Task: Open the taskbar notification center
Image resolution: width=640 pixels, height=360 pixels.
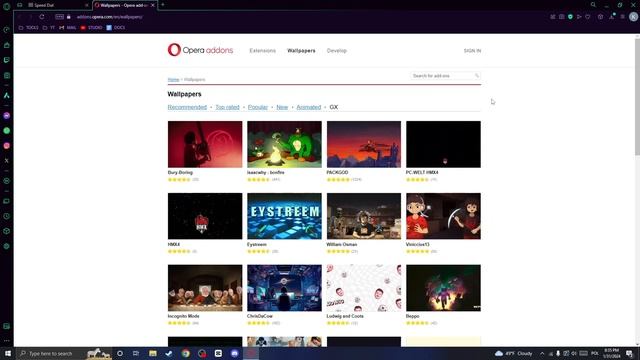Action: coord(630,353)
